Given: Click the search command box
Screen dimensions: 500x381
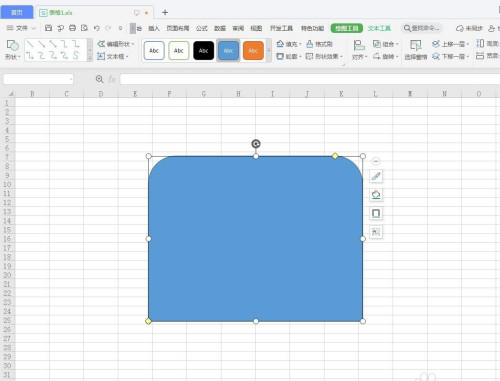Looking at the screenshot, I should tap(422, 28).
